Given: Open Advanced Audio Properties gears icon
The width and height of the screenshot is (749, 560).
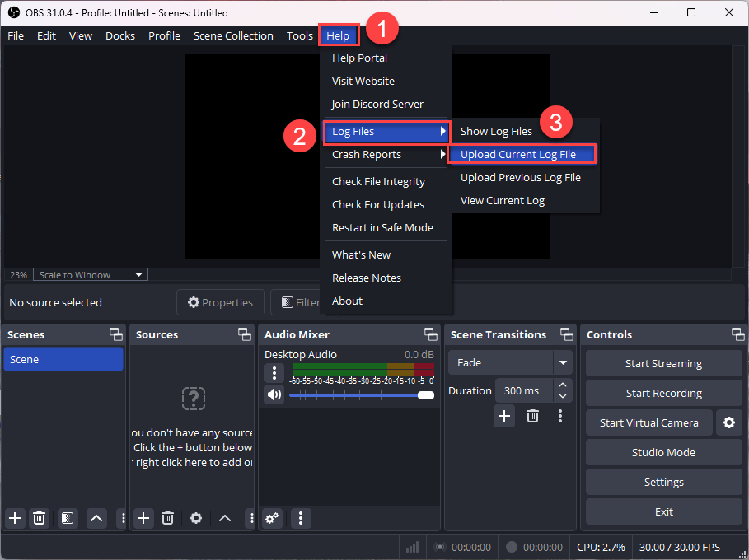Looking at the screenshot, I should [x=272, y=518].
